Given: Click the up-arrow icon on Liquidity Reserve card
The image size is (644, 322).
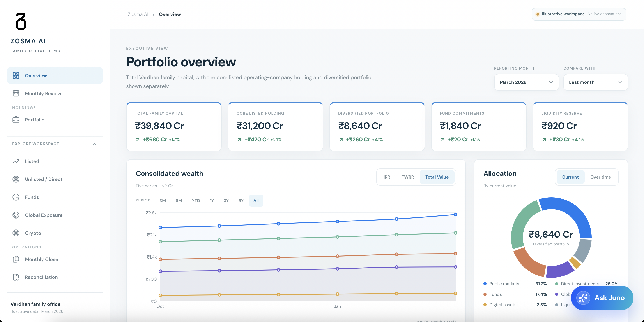Looking at the screenshot, I should [544, 140].
